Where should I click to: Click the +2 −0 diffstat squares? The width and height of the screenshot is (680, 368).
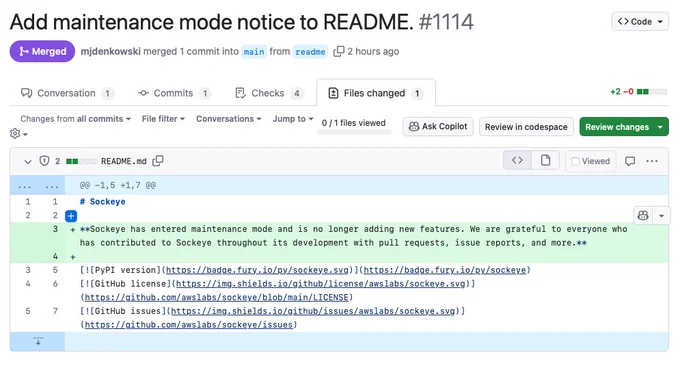point(651,91)
